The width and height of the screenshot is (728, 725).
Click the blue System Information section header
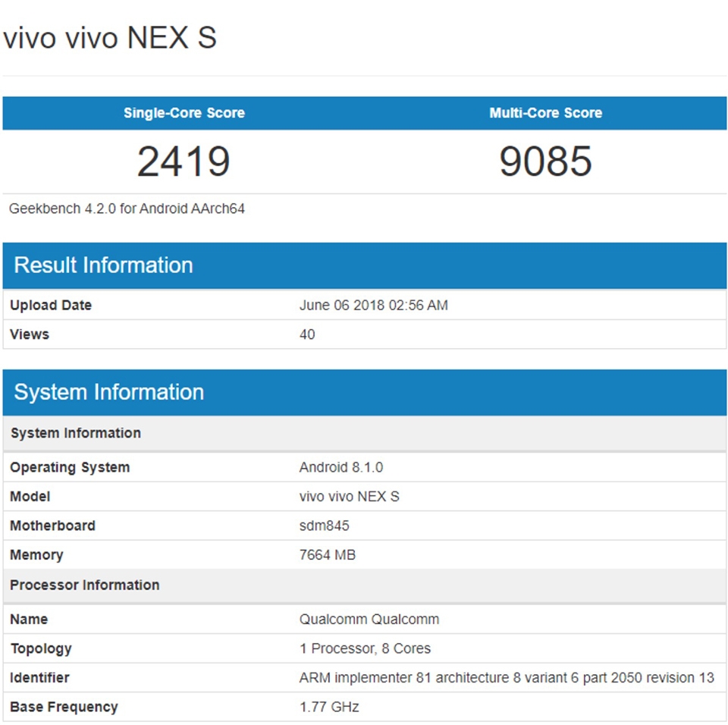coord(365,393)
